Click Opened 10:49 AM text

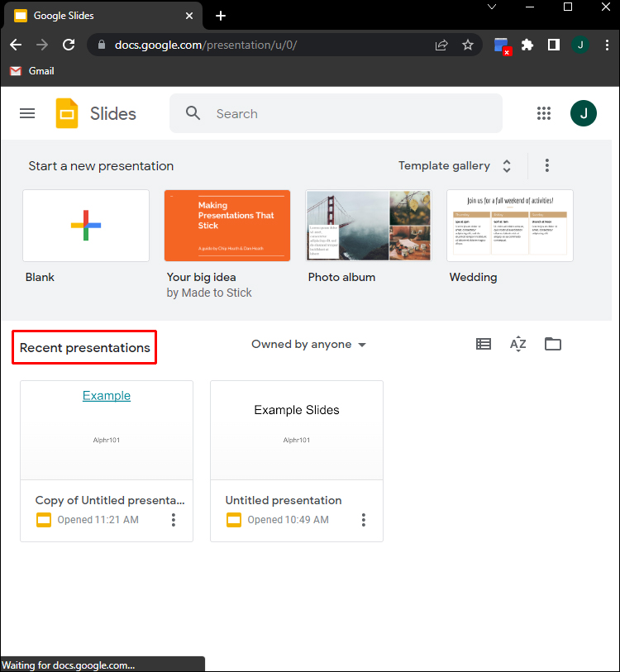[288, 520]
